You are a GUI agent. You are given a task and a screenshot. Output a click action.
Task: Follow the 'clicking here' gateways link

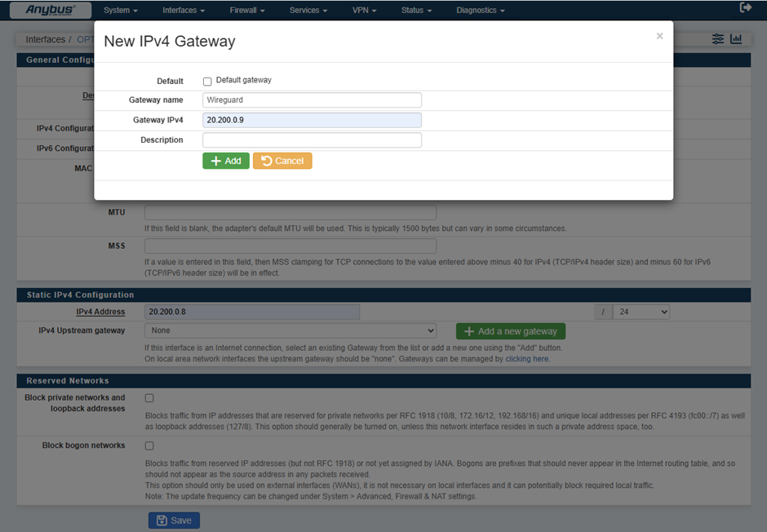(526, 359)
